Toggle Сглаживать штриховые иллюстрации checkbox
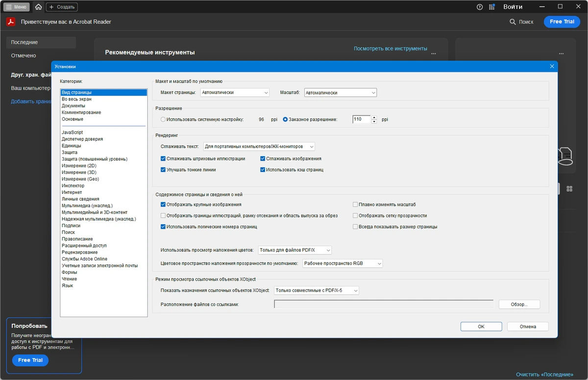The width and height of the screenshot is (588, 380). (x=164, y=159)
